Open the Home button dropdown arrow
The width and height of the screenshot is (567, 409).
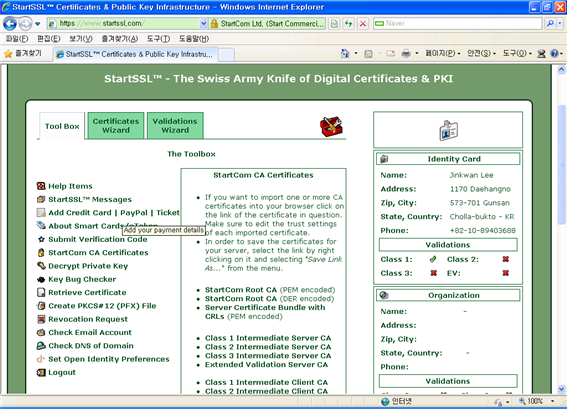point(356,54)
